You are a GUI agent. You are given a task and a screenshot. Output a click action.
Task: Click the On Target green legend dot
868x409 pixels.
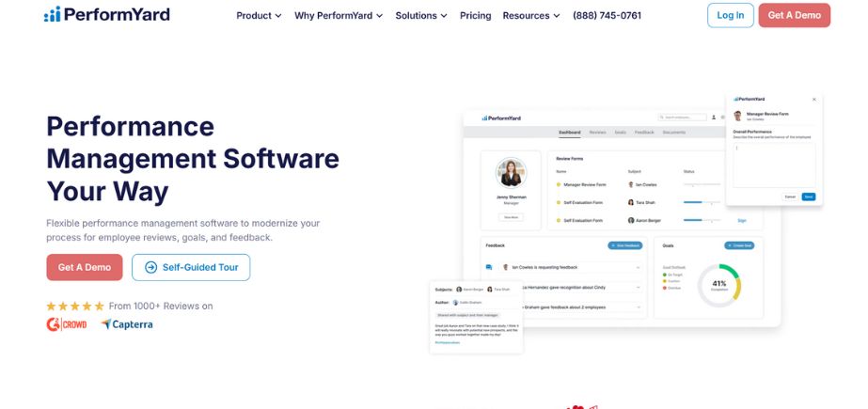[x=665, y=275]
